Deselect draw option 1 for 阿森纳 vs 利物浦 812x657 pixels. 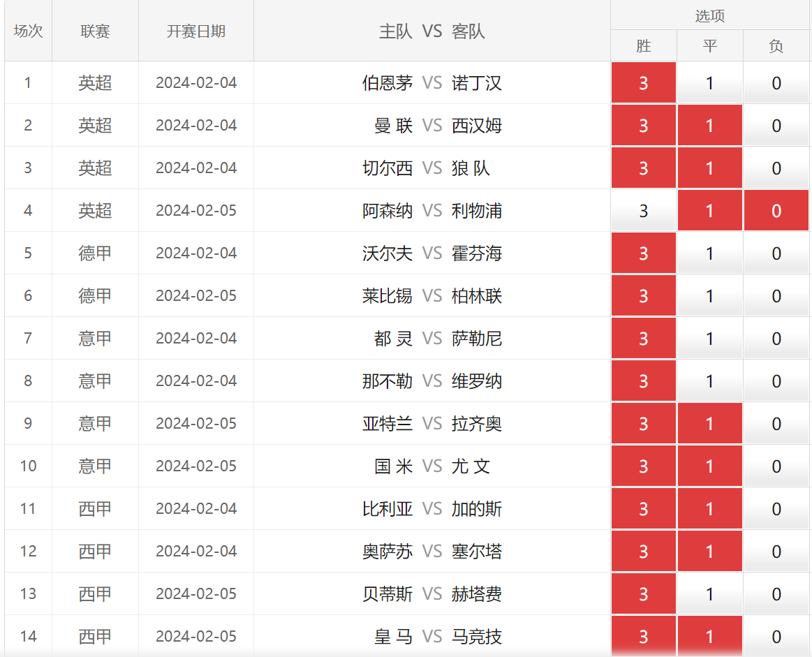tap(709, 210)
